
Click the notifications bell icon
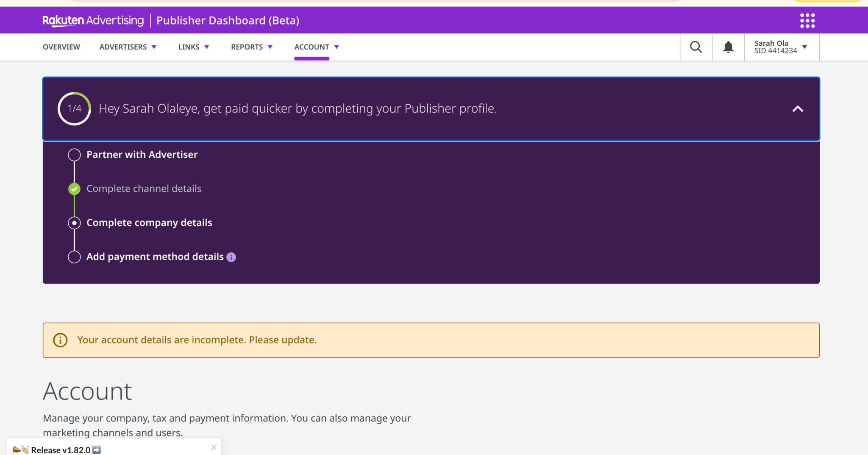point(728,47)
